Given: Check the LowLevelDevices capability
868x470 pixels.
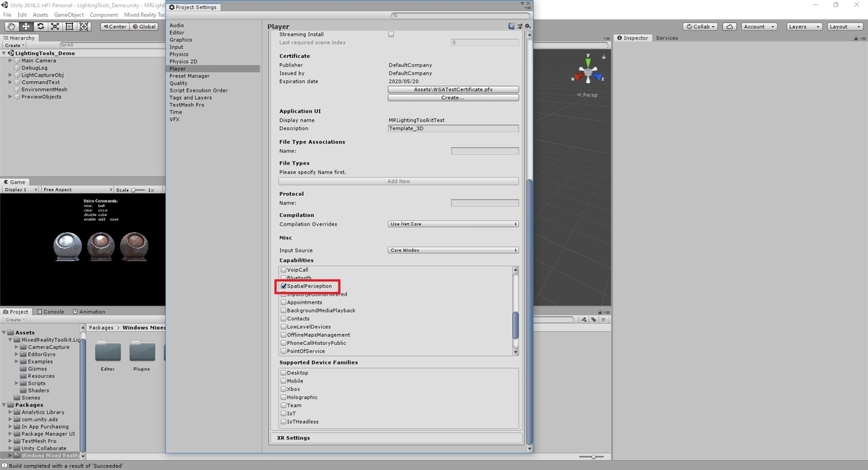Looking at the screenshot, I should 284,327.
